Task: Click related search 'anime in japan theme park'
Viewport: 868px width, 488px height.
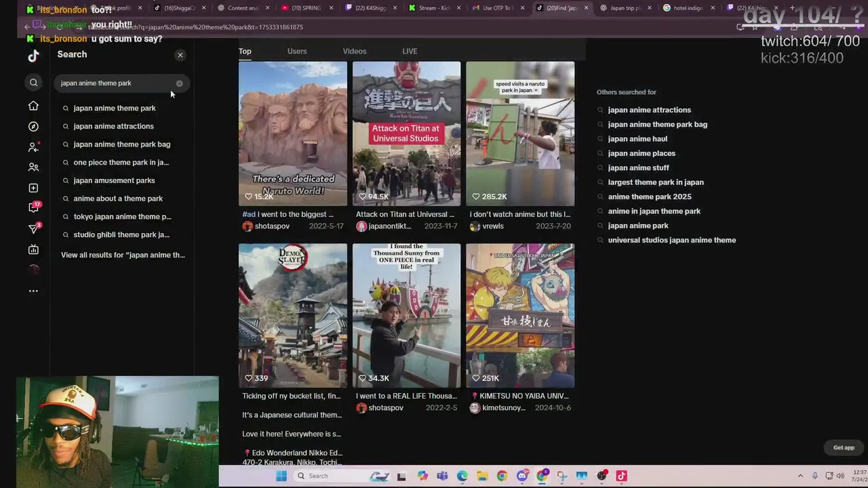Action: [x=654, y=211]
